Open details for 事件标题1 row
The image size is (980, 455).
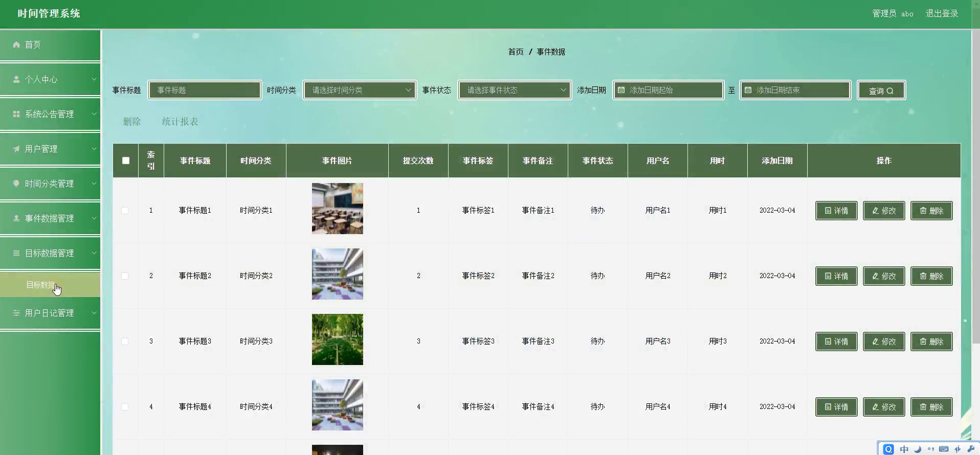pyautogui.click(x=836, y=211)
